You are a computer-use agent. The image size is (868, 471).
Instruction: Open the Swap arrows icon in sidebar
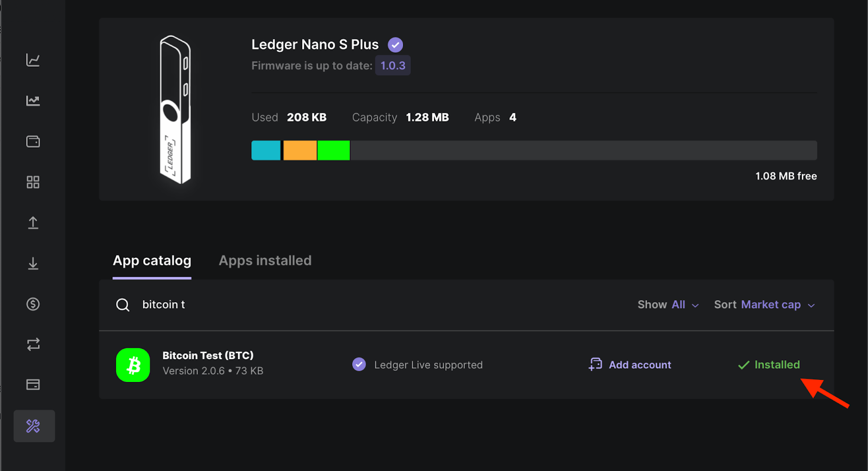[x=33, y=344]
